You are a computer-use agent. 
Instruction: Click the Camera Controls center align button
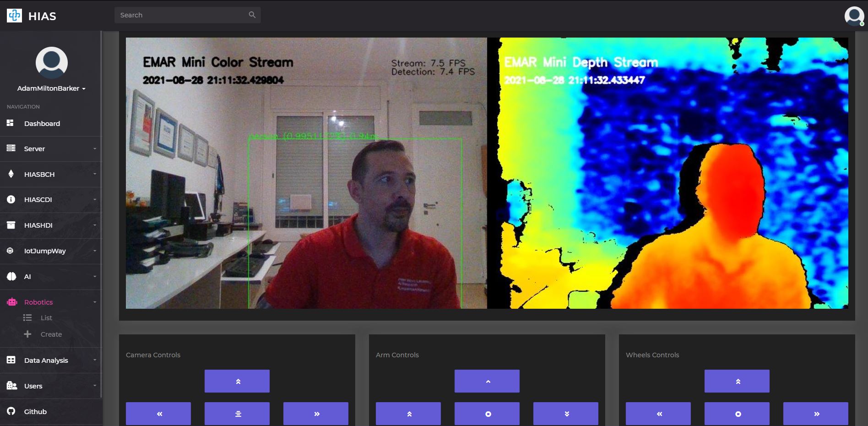pyautogui.click(x=237, y=414)
